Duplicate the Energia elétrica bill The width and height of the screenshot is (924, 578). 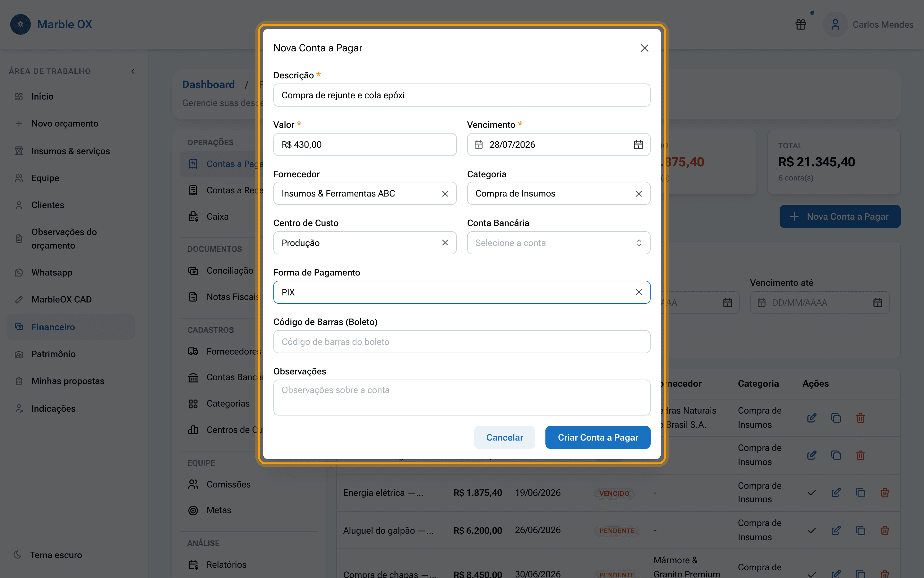pos(860,493)
